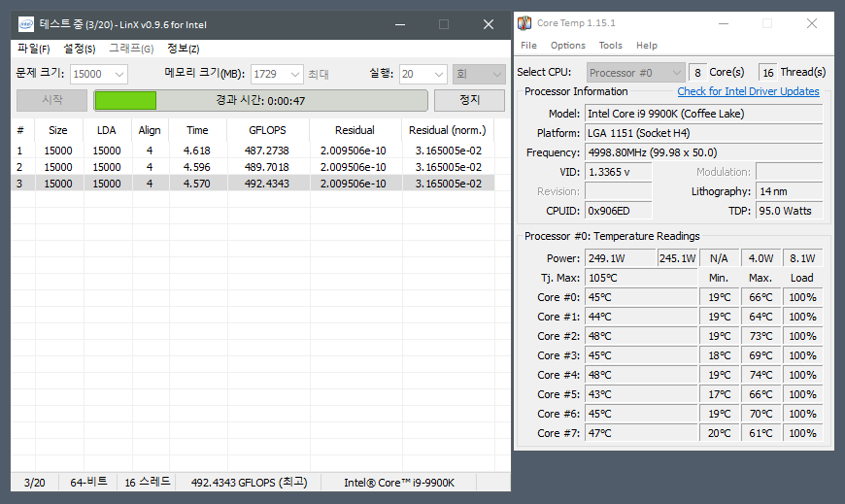Expand the 실행 20 dropdown

point(439,74)
